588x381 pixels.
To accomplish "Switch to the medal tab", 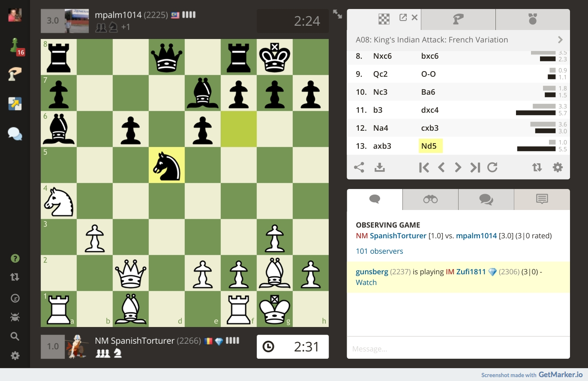I will point(533,19).
